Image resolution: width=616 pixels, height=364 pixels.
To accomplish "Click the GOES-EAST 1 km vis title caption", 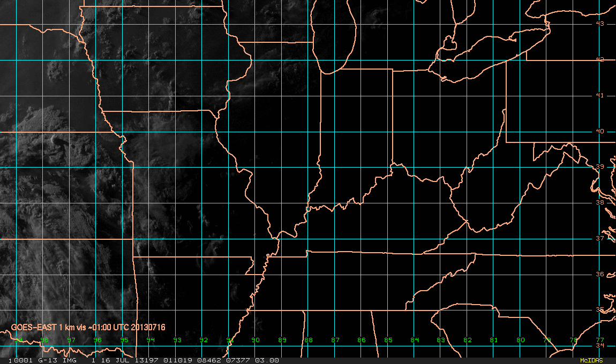I will click(x=88, y=327).
